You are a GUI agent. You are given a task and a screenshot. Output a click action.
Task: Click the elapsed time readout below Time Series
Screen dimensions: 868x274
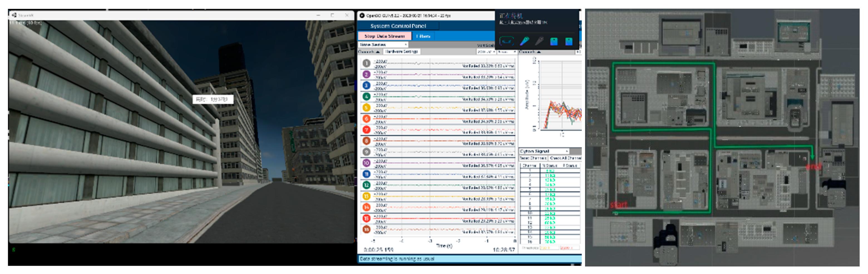[378, 250]
